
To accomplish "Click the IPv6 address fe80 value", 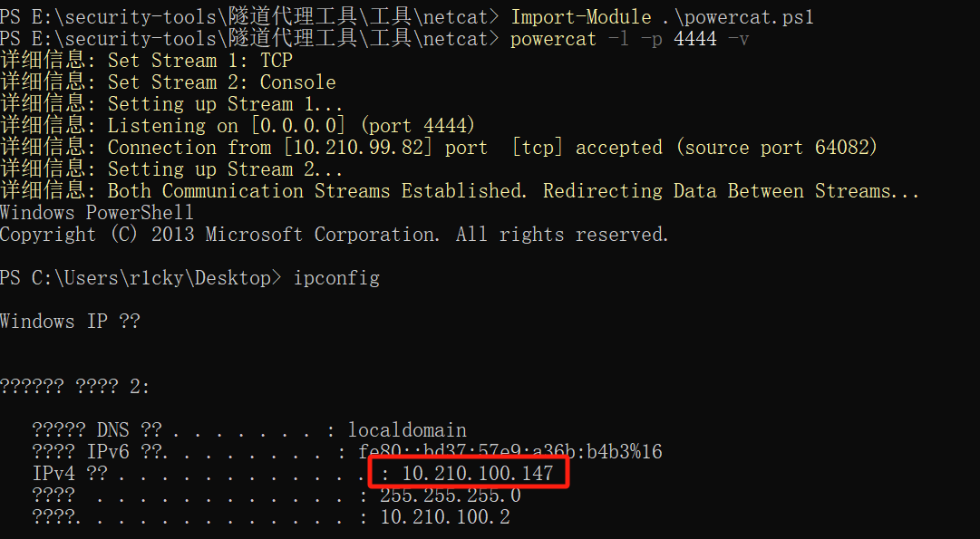I will 510,451.
